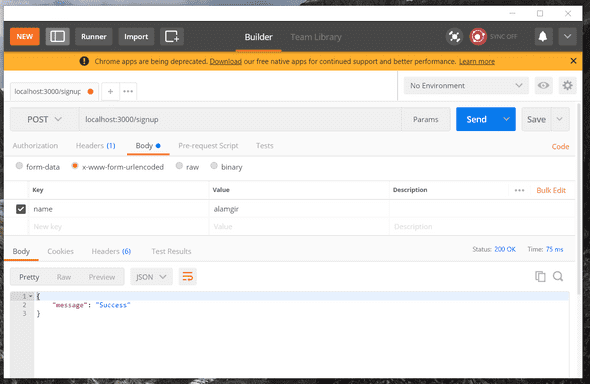Collapse the JSON fold arrow at line 1
This screenshot has height=384, width=590.
[x=30, y=296]
